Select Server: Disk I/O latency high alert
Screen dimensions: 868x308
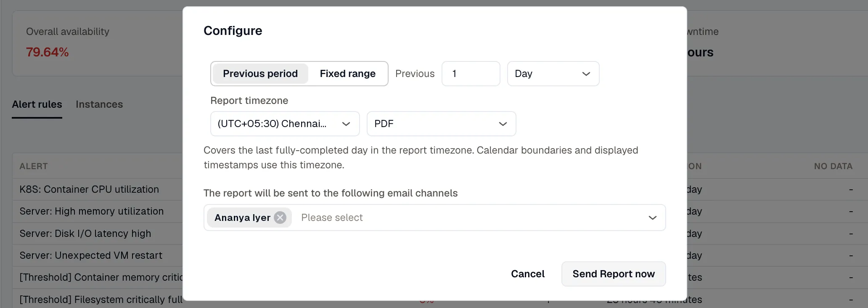[x=85, y=234]
